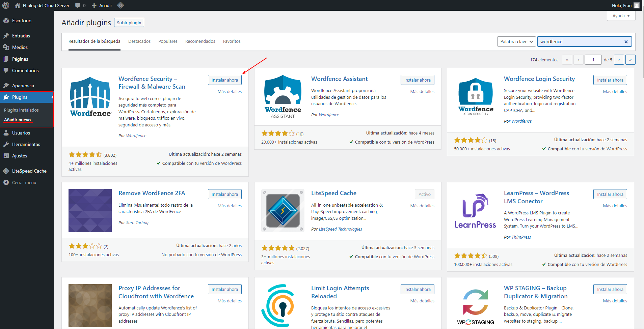Screen dimensions: 644x329
Task: Install the Wordfence Assistant plugin
Action: (x=418, y=80)
